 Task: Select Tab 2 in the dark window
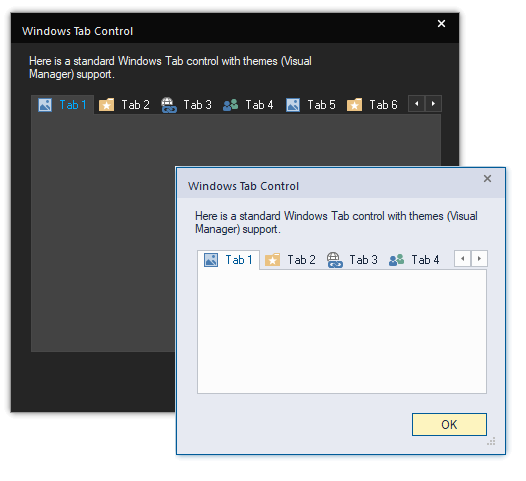[x=124, y=105]
